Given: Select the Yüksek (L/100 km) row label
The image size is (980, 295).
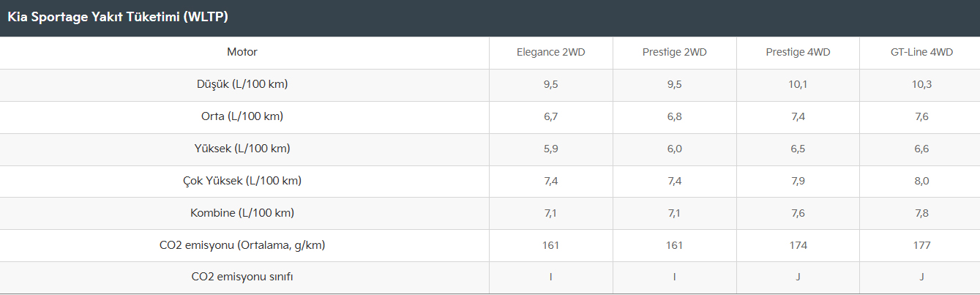Looking at the screenshot, I should tap(242, 149).
